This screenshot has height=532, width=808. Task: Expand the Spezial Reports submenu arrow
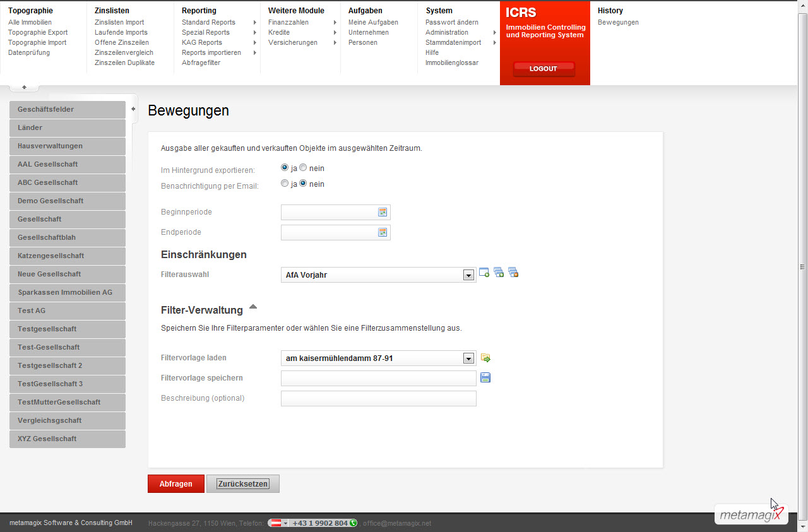point(255,33)
